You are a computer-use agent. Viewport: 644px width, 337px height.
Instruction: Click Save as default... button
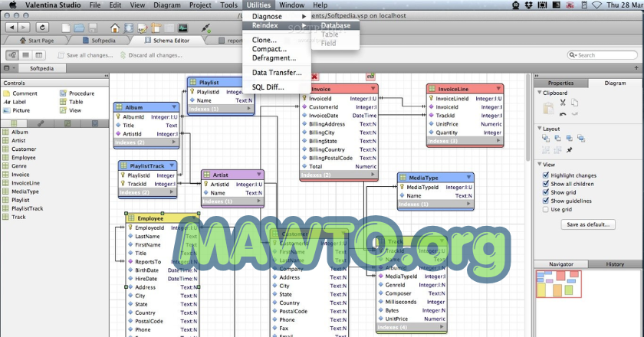(588, 224)
